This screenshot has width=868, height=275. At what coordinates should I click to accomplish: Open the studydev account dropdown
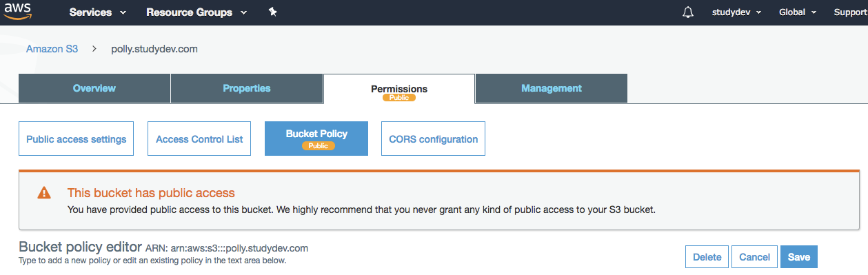tap(736, 12)
